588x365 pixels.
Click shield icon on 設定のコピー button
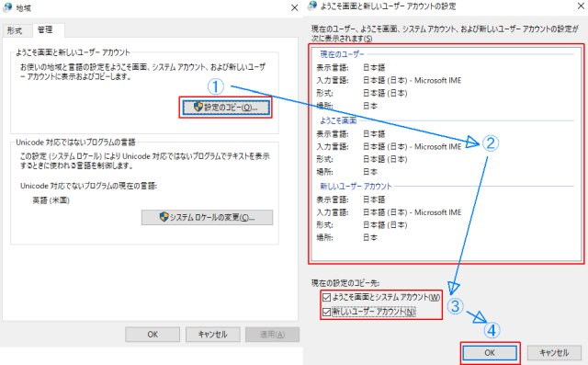coord(198,107)
